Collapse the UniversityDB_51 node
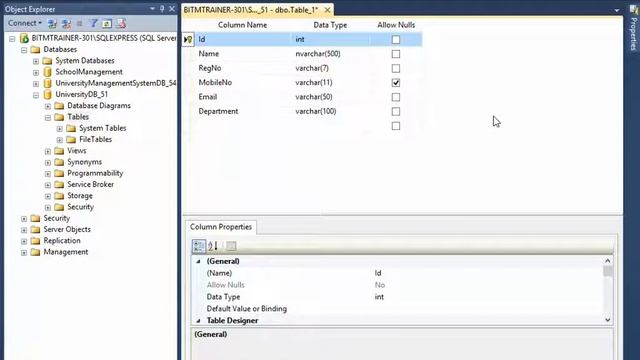 tap(36, 95)
